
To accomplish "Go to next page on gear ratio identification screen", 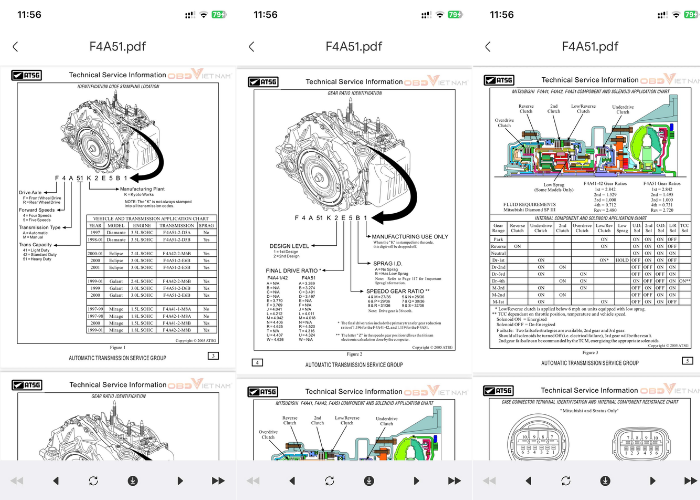I will point(416,481).
